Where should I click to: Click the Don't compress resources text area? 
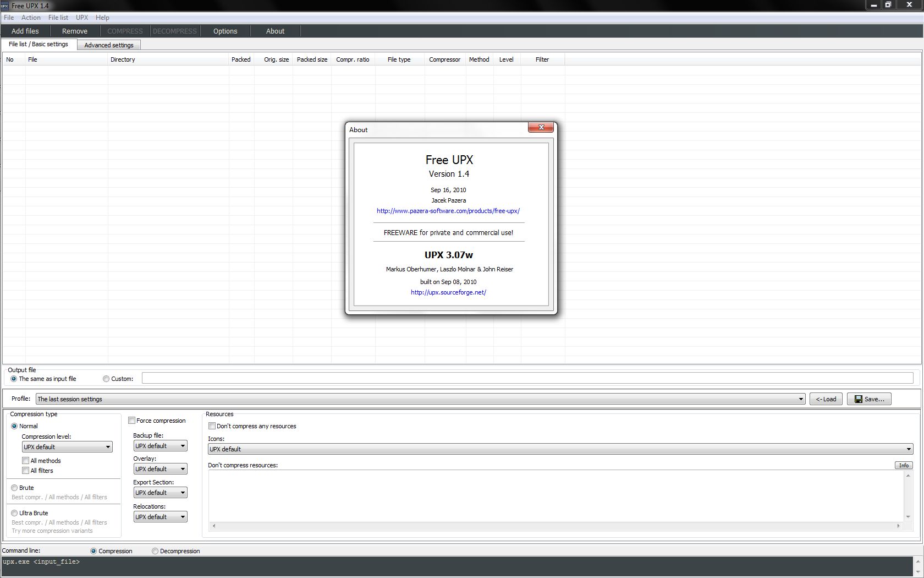point(555,496)
